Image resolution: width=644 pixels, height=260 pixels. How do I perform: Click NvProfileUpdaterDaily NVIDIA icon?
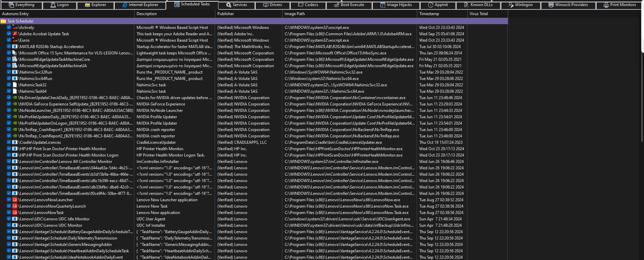tap(15, 117)
